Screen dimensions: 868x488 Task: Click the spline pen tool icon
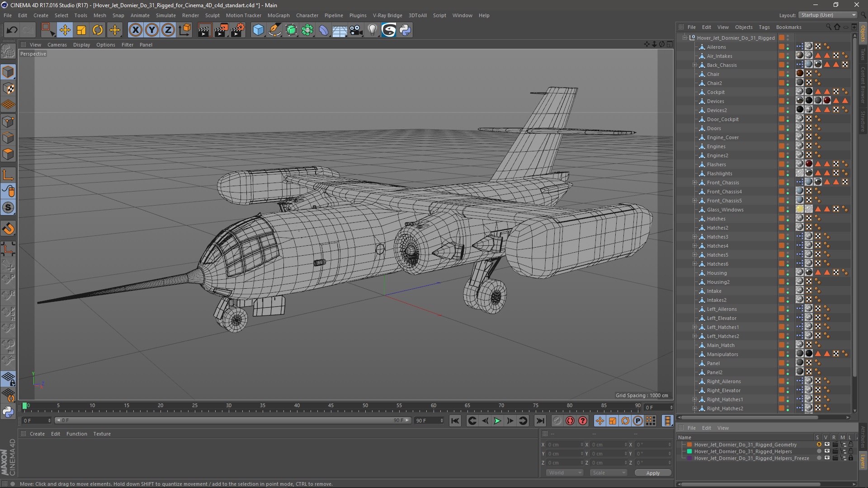pos(275,30)
